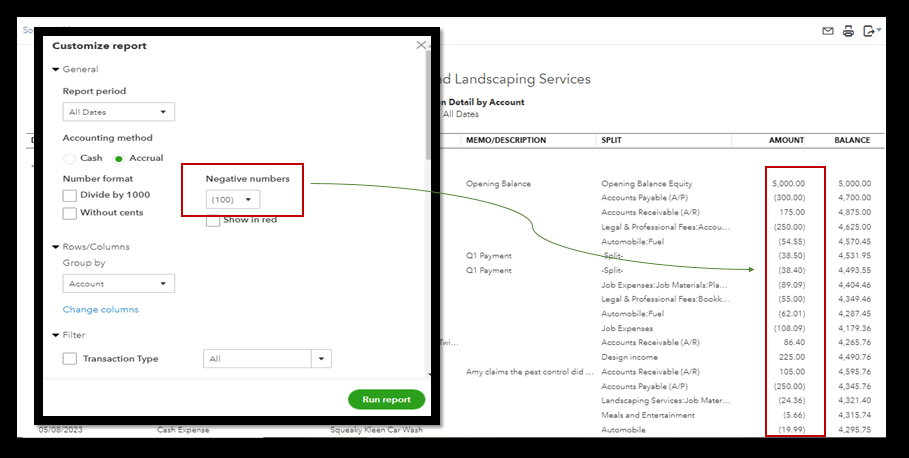Viewport: 909px width, 458px height.
Task: Click the AMOUNT column header
Action: pos(786,140)
